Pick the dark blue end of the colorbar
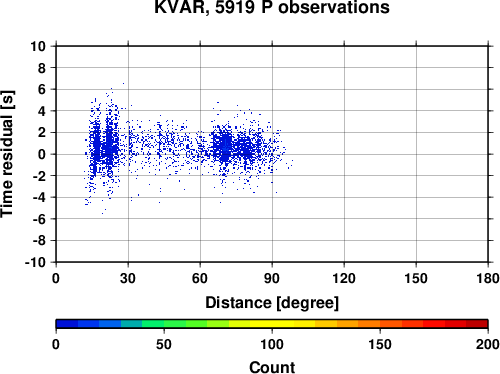Screen dimensions: 500x374 point(67,324)
